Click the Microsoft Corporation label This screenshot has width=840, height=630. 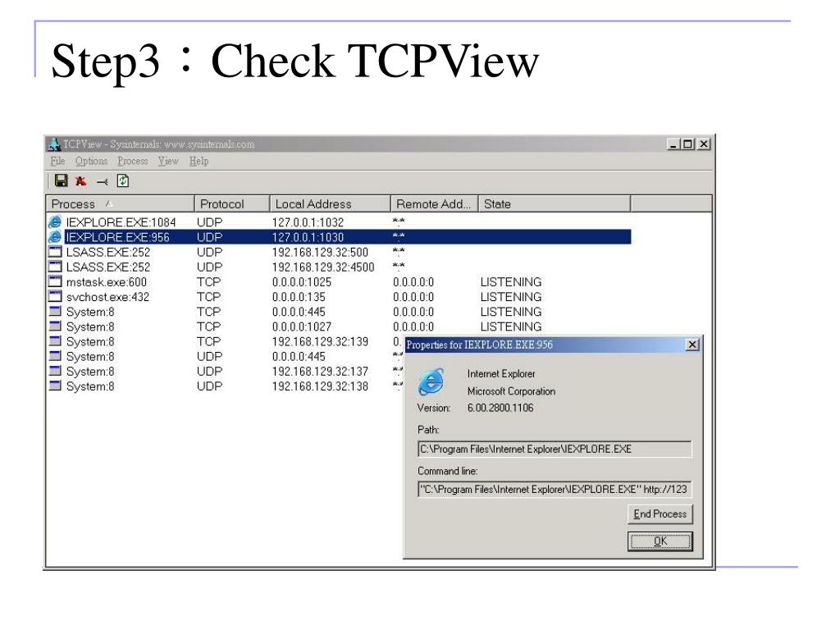(511, 391)
